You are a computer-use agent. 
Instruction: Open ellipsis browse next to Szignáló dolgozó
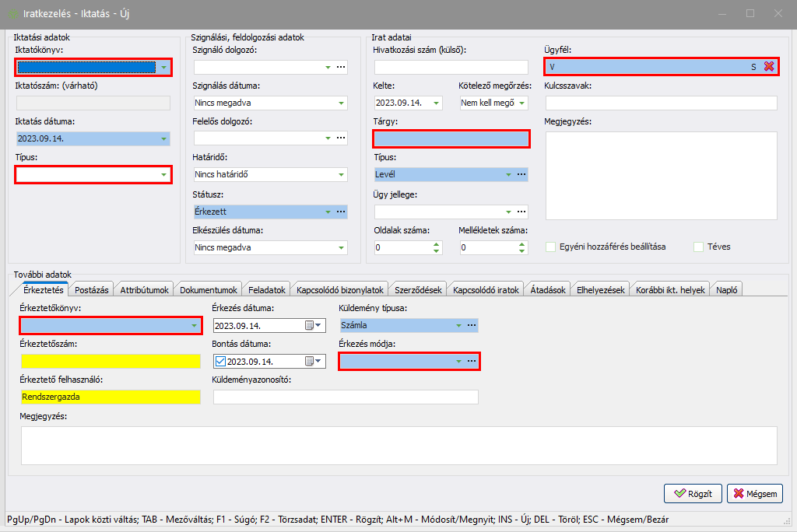pyautogui.click(x=341, y=68)
